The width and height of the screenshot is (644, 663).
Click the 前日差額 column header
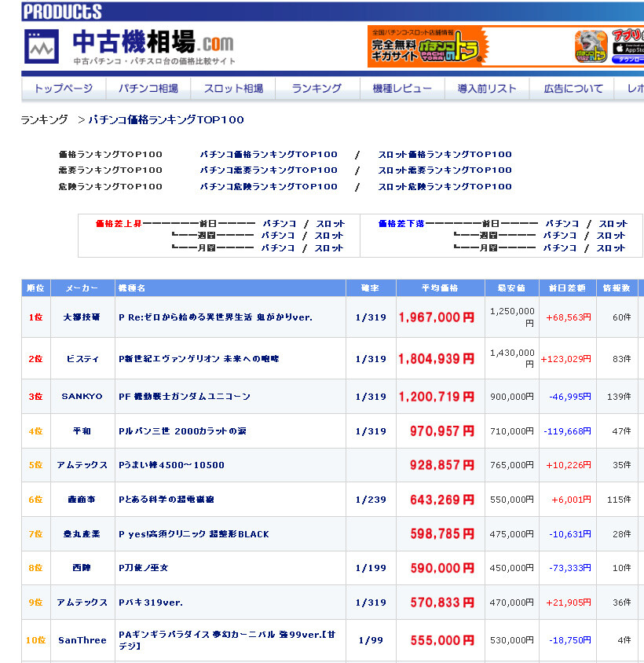click(x=568, y=288)
